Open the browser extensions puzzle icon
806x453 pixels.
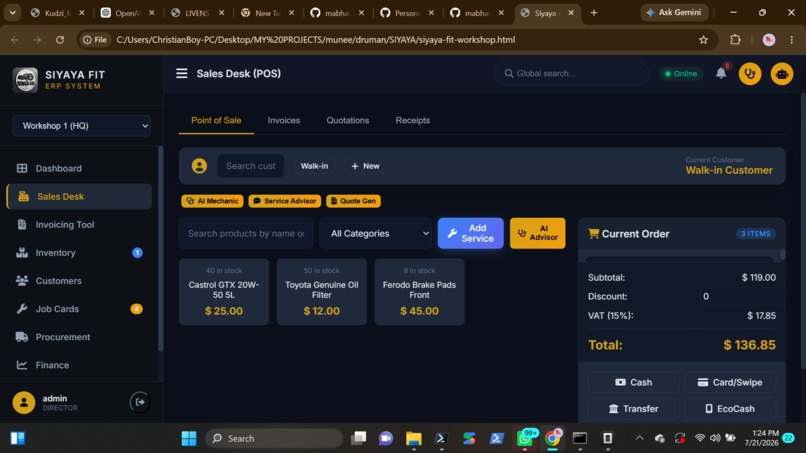tap(735, 40)
